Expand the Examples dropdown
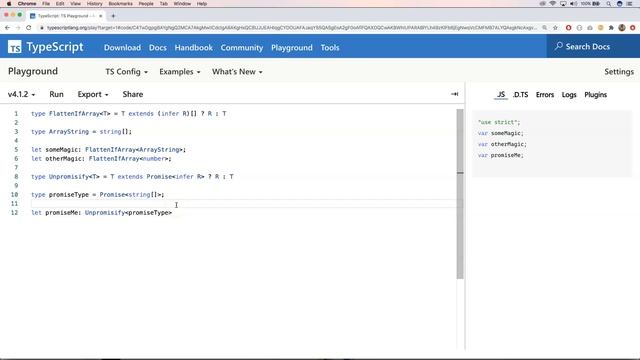The height and width of the screenshot is (360, 640). point(180,71)
